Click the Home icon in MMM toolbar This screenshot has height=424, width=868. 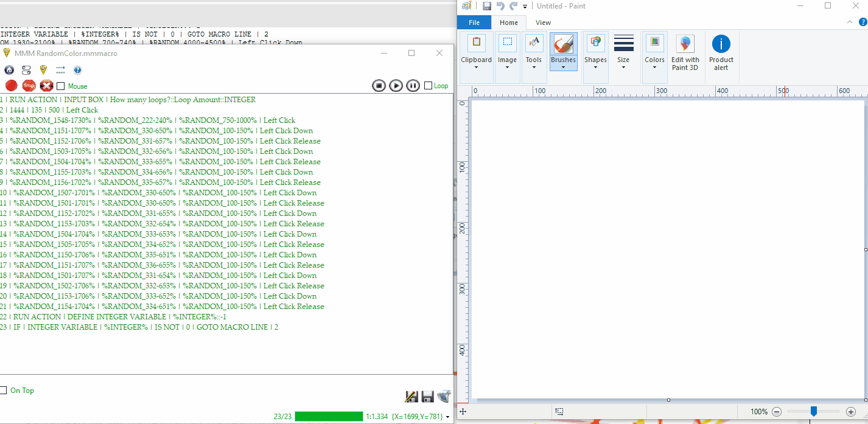tap(9, 70)
